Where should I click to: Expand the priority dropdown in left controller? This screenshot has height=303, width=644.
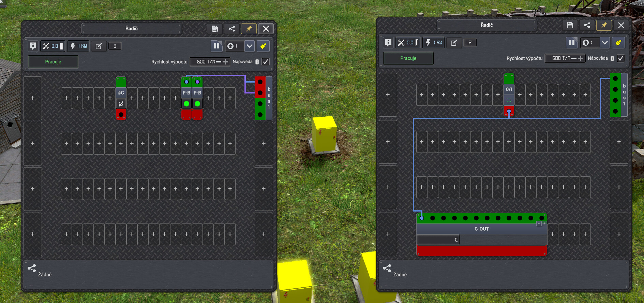coord(250,46)
